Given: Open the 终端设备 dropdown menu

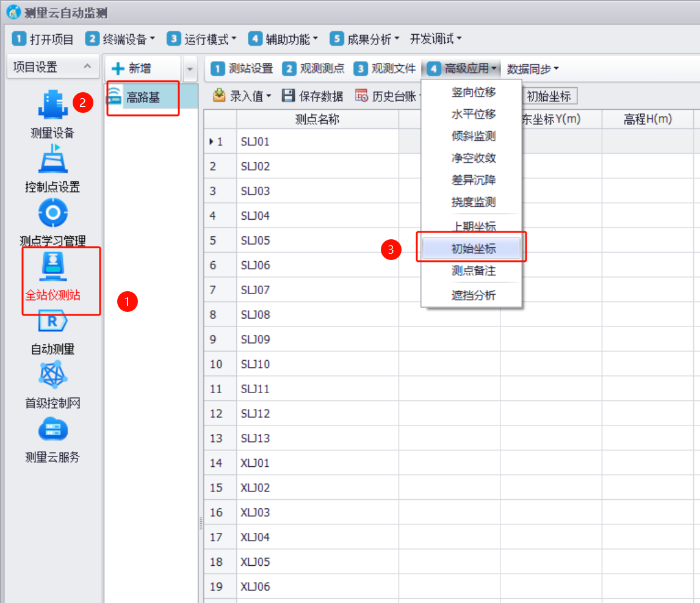Looking at the screenshot, I should (x=120, y=39).
